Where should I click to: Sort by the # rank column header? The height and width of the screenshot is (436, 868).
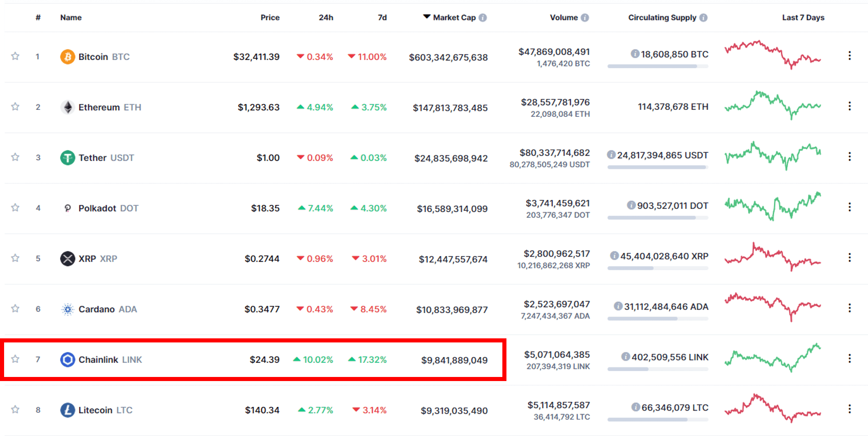pos(38,18)
